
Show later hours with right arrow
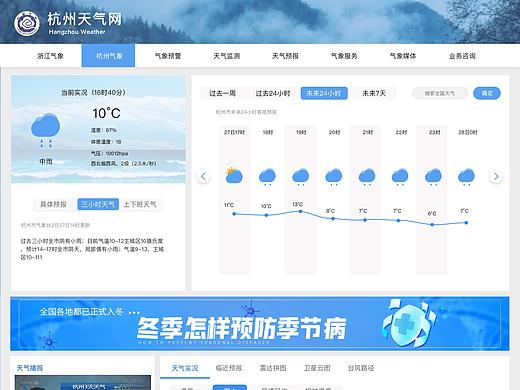coord(496,176)
